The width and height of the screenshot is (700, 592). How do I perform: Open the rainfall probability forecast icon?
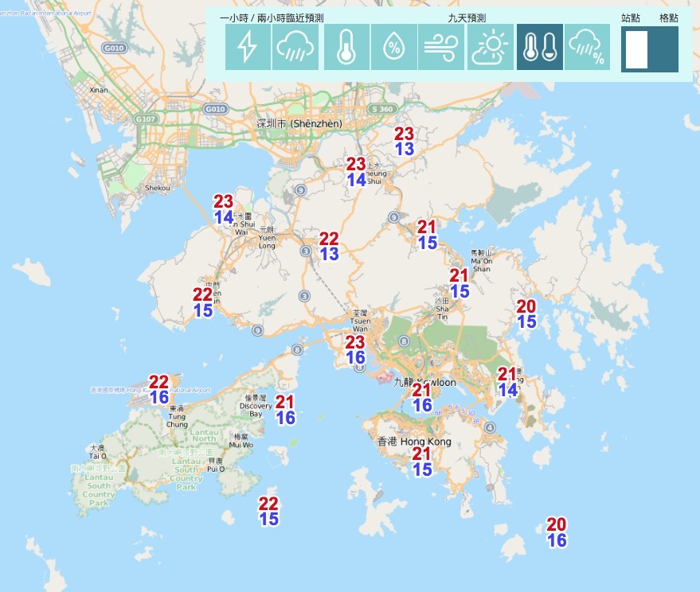coord(587,48)
